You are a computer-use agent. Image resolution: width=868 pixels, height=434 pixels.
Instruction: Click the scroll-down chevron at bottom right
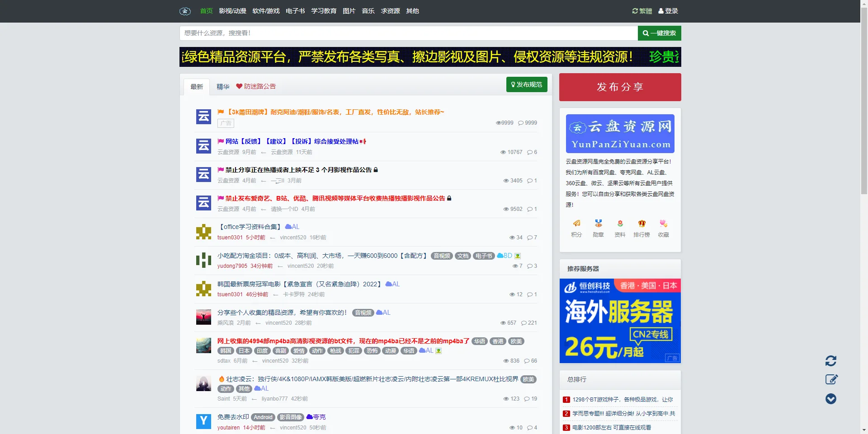pos(831,398)
